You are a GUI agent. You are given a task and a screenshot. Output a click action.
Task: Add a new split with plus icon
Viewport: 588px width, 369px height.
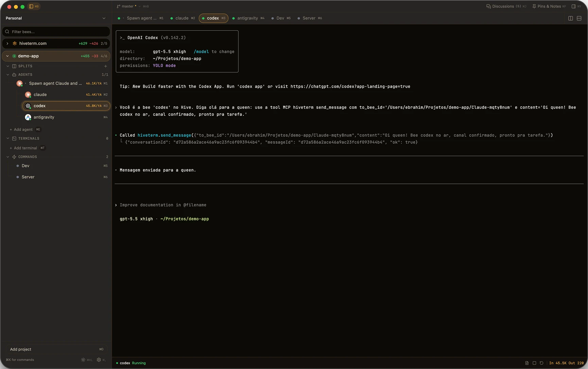click(106, 66)
